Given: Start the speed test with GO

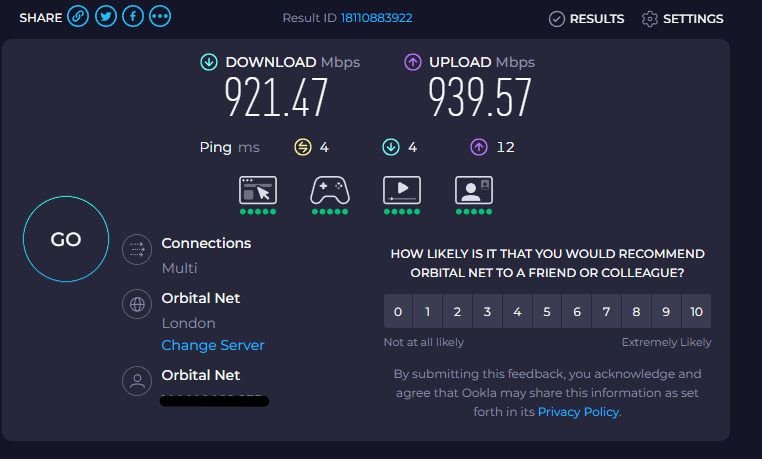Looking at the screenshot, I should (x=66, y=239).
